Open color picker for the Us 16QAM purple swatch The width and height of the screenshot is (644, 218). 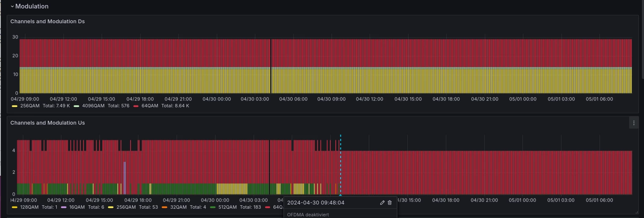tap(64, 207)
